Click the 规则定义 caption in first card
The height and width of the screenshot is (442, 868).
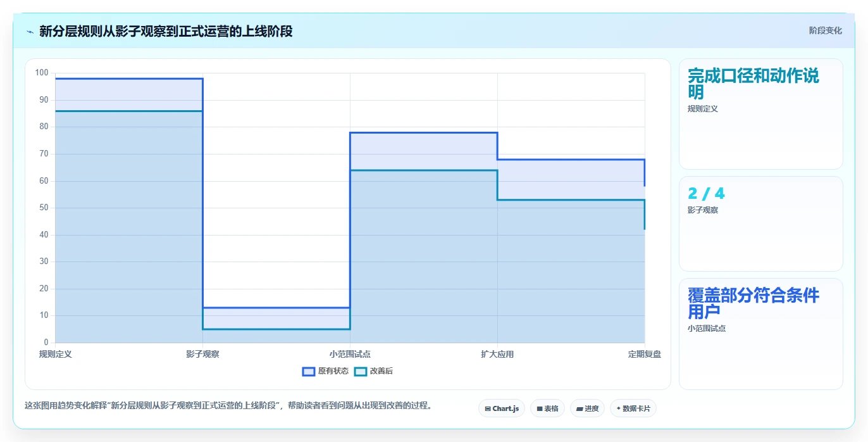(x=703, y=109)
